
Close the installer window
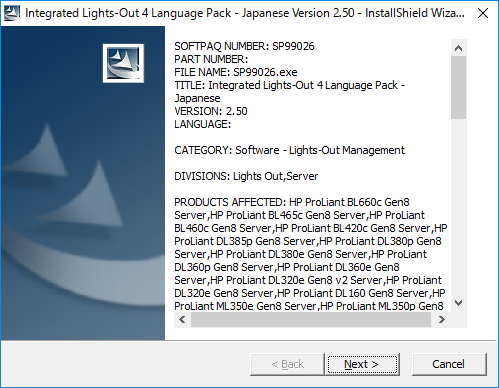(483, 13)
